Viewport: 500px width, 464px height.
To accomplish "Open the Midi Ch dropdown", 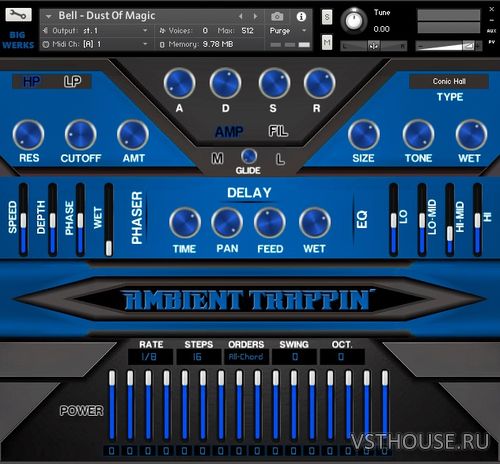I will click(x=99, y=44).
